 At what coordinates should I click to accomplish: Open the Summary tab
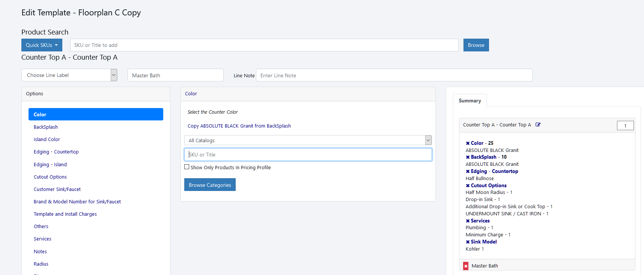coord(469,101)
